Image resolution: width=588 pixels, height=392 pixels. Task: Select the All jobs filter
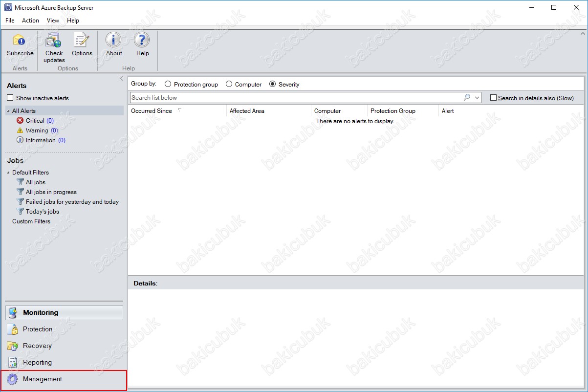36,182
